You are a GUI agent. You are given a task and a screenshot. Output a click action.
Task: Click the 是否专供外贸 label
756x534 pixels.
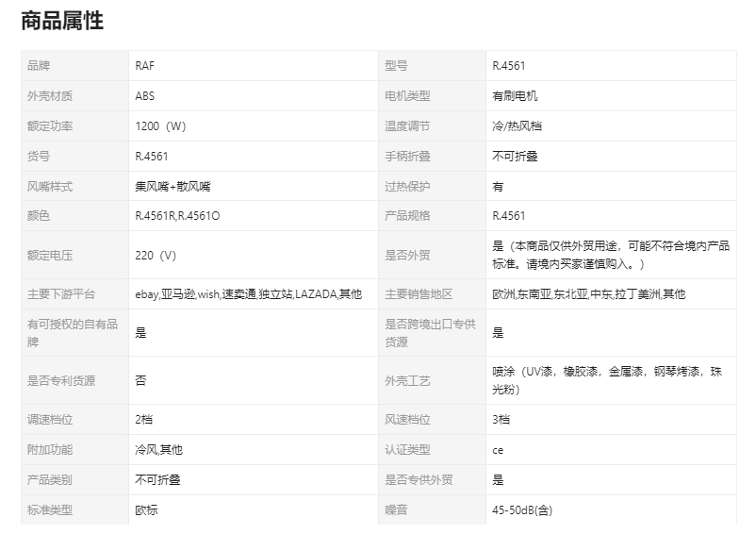tap(419, 480)
